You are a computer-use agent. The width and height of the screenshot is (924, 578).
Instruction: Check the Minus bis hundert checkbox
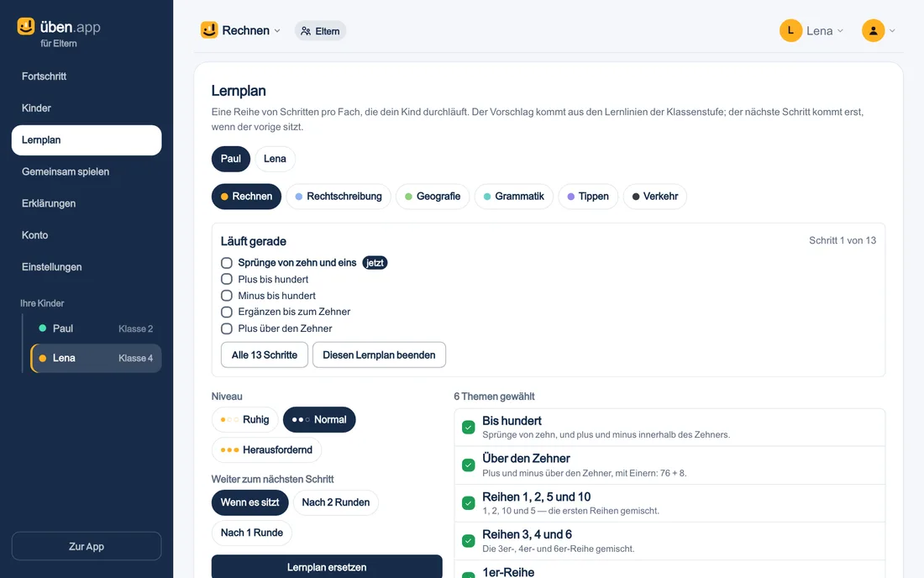click(226, 296)
